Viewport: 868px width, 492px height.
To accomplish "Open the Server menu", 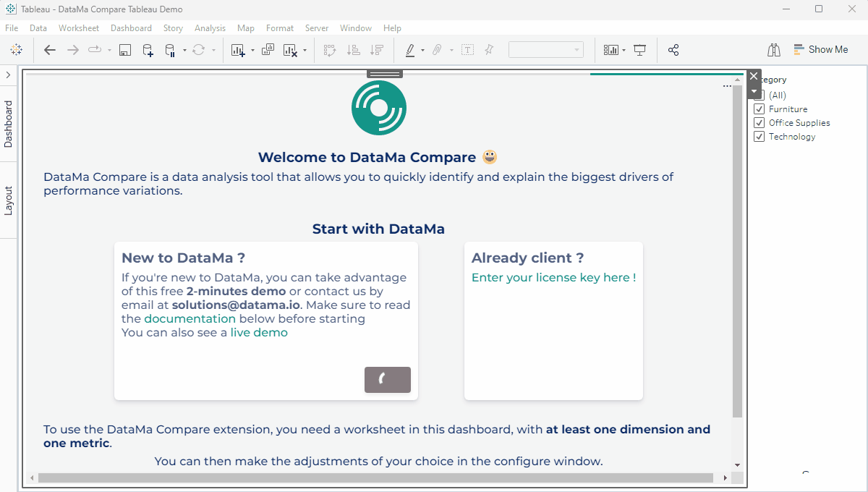I will pos(317,28).
